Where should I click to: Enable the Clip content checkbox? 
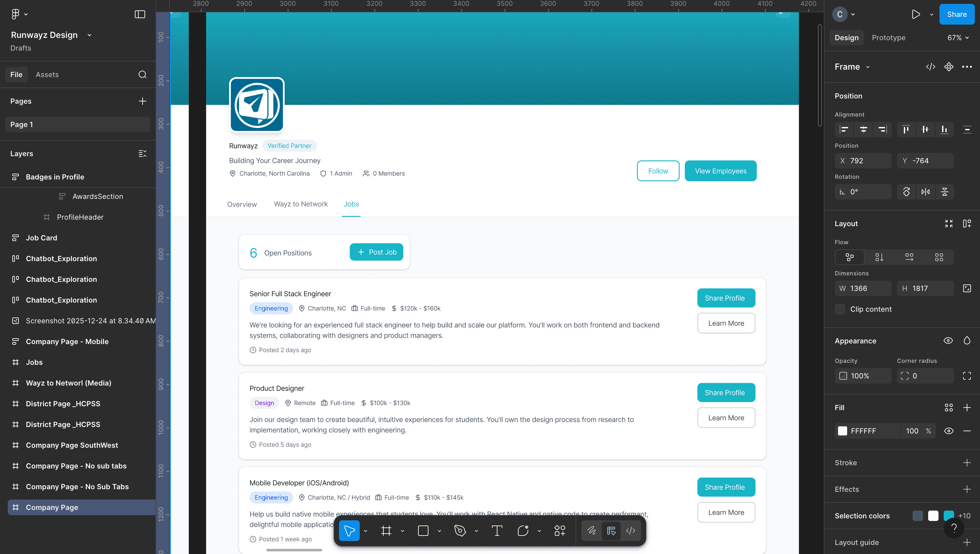click(x=840, y=309)
